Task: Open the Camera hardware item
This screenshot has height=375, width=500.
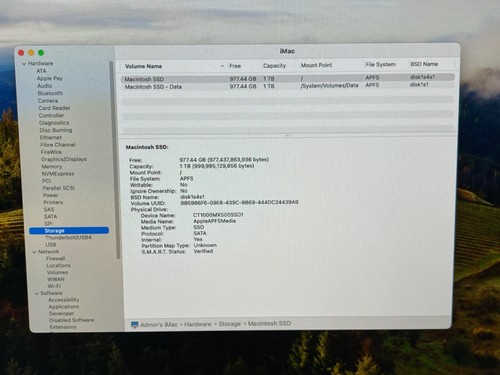Action: click(48, 101)
